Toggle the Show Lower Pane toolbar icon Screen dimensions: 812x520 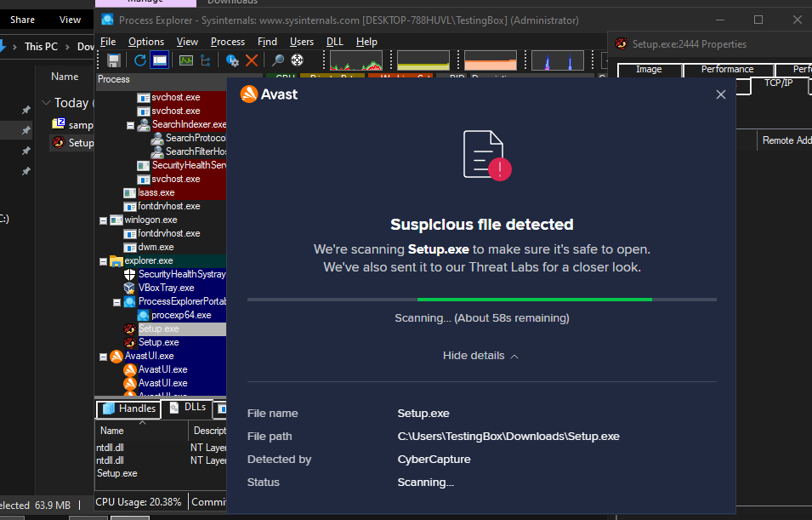point(160,60)
